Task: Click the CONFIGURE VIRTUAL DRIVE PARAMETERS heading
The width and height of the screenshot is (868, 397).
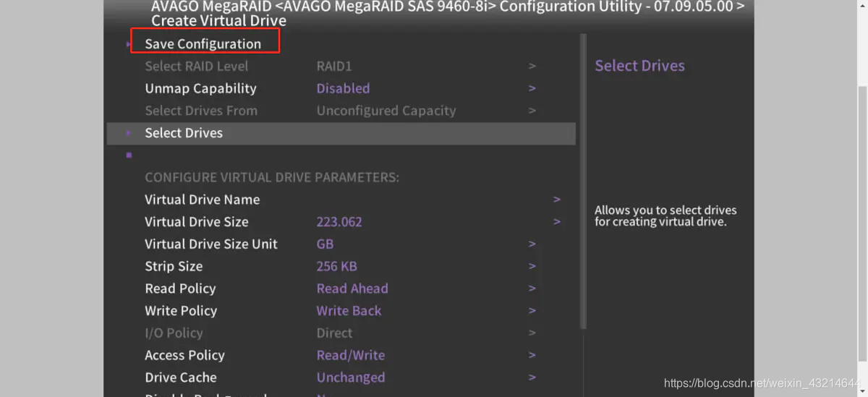Action: (x=272, y=178)
